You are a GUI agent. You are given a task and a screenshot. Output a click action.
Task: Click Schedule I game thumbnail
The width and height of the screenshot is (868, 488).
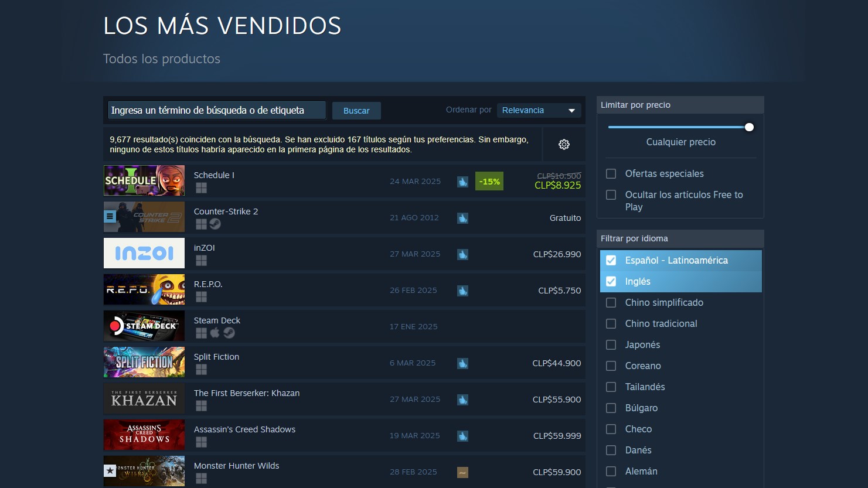144,180
